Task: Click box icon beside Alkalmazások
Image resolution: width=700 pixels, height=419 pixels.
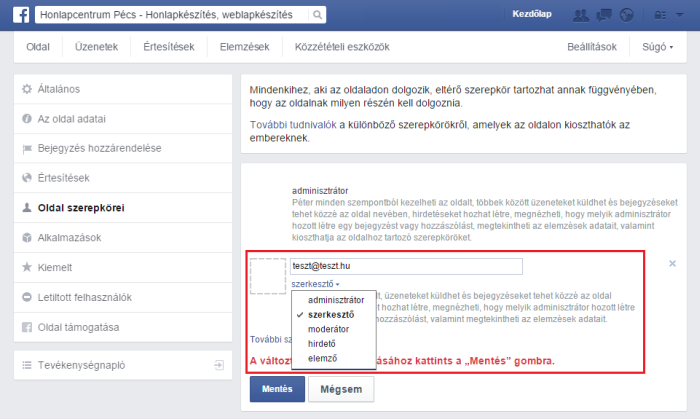Action: tap(27, 237)
